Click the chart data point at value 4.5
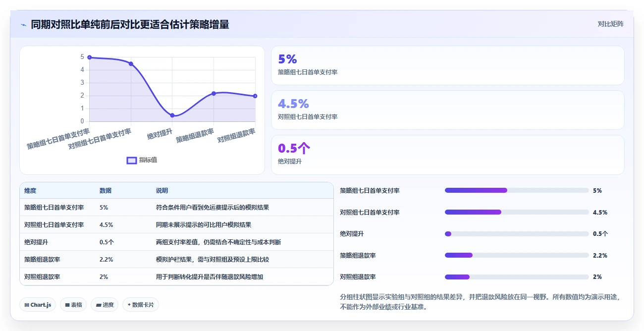Image resolution: width=644 pixels, height=331 pixels. click(x=131, y=63)
